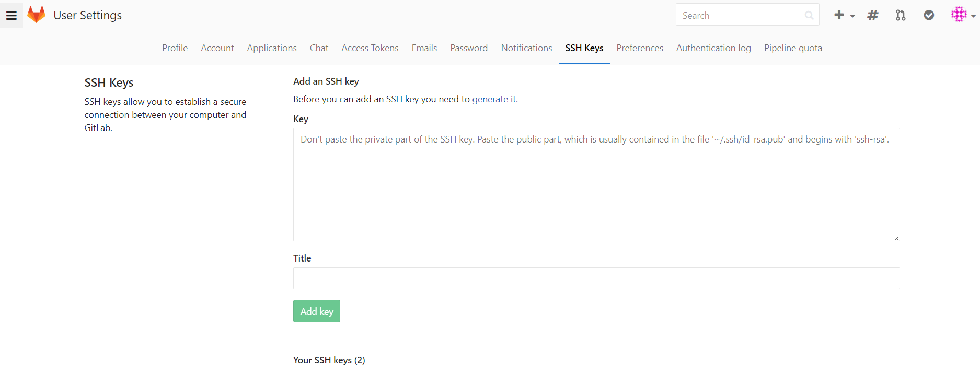Open the hamburger navigation menu
The width and height of the screenshot is (980, 379).
pos(11,15)
